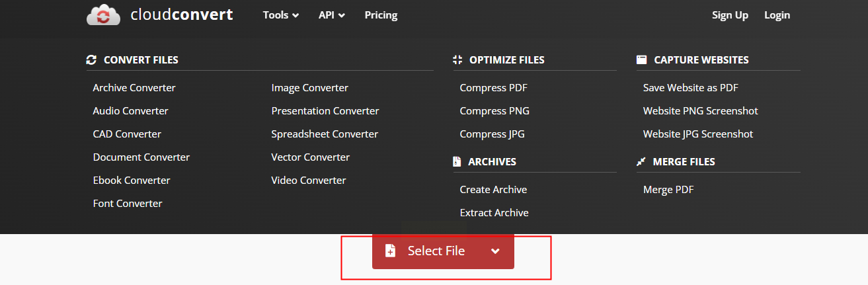Click the Optimize Files compress icon
The image size is (868, 285).
click(457, 60)
